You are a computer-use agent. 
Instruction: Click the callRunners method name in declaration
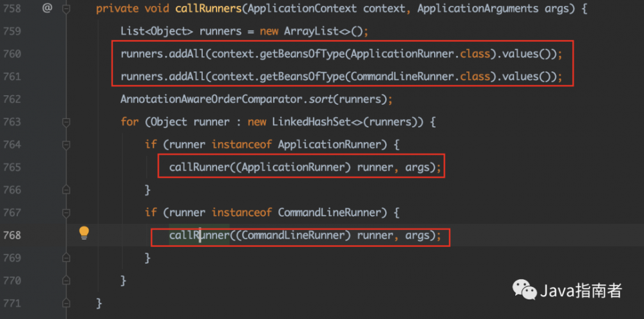209,8
